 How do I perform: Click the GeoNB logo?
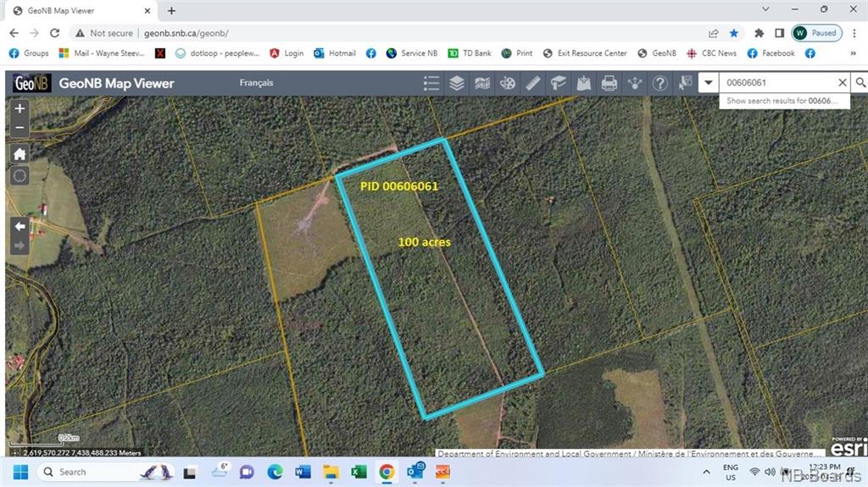32,83
